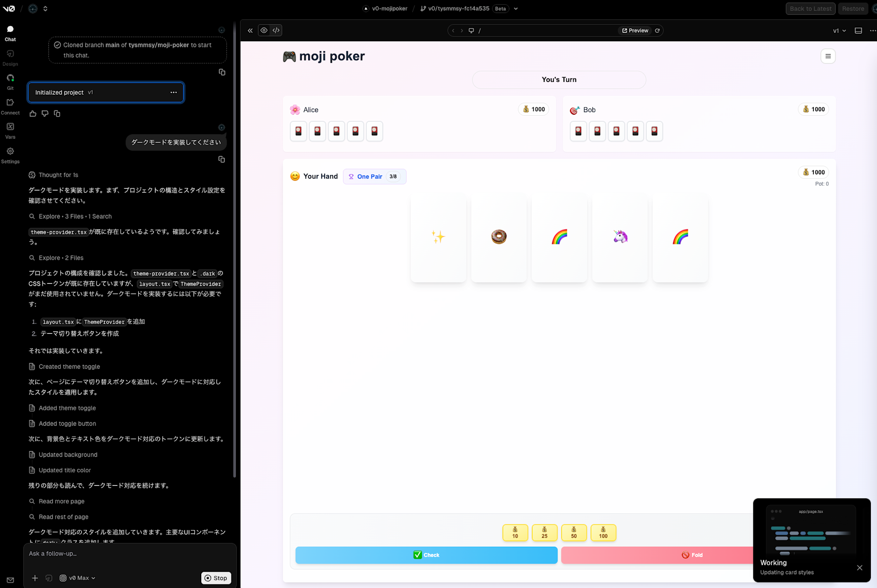Open the Git sidebar panel
This screenshot has height=588, width=877.
[10, 81]
